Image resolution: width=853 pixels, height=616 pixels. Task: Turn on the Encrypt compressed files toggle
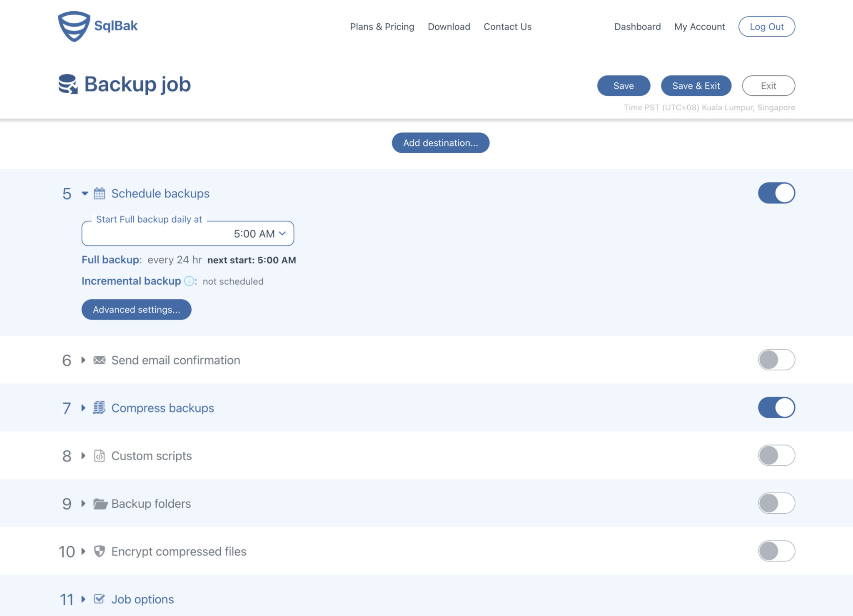[776, 551]
